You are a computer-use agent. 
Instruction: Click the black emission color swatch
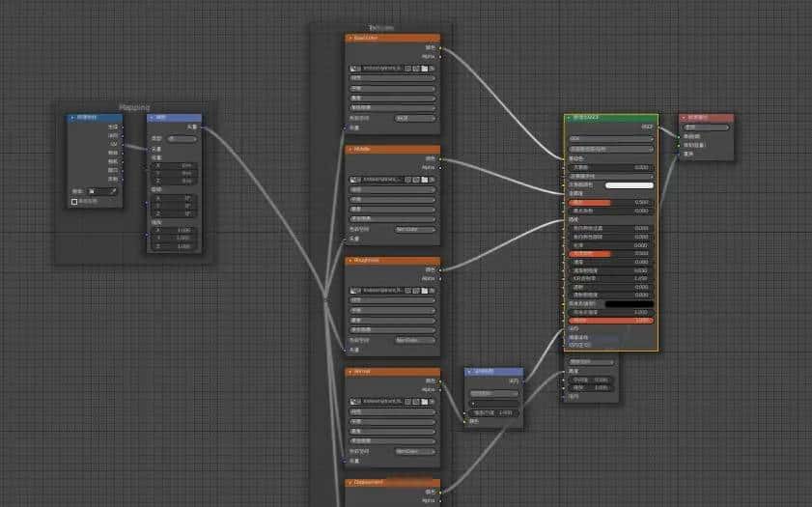click(629, 303)
